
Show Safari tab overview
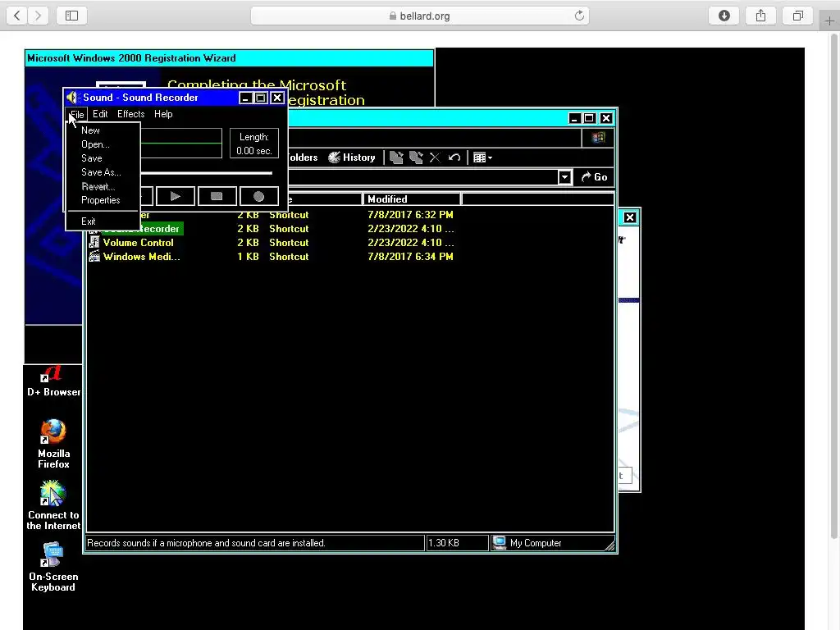click(797, 16)
